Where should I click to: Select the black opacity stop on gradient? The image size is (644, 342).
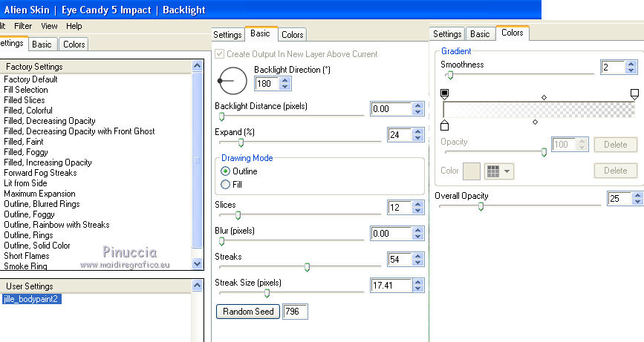coord(444,94)
